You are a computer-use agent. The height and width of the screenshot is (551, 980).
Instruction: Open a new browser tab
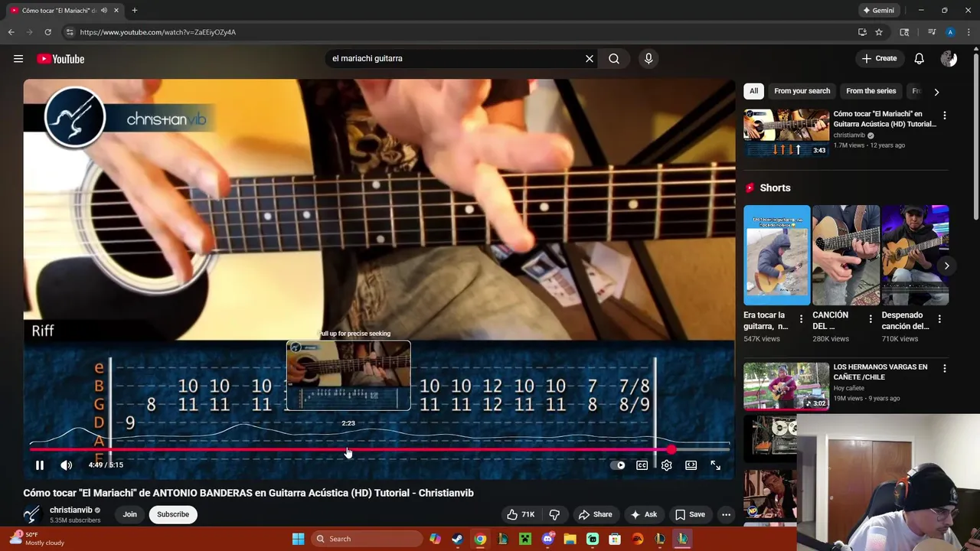[135, 11]
